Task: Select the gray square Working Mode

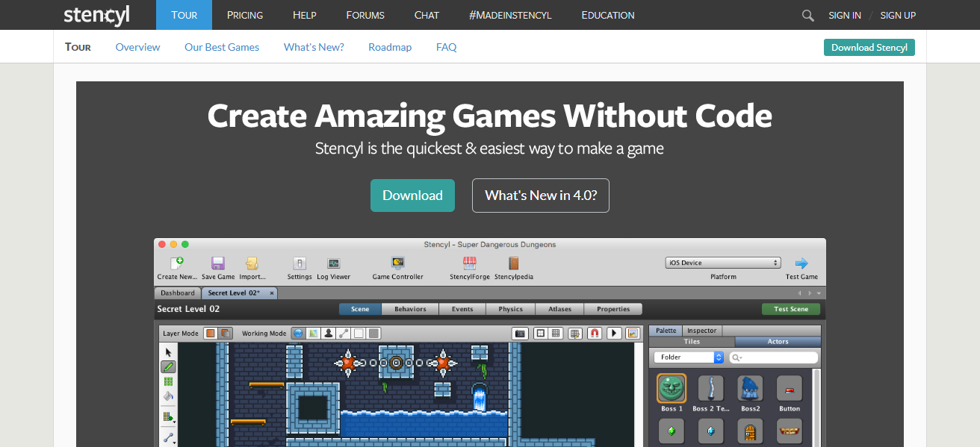Action: pyautogui.click(x=373, y=333)
